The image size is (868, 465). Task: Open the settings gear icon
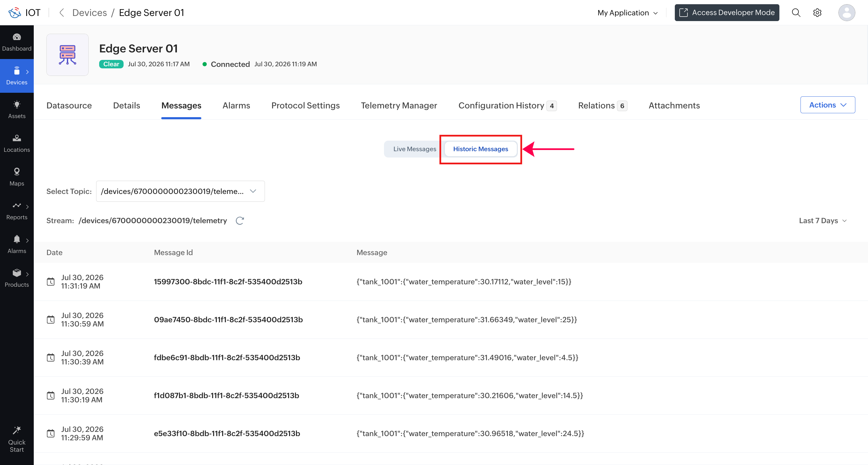[x=817, y=13]
